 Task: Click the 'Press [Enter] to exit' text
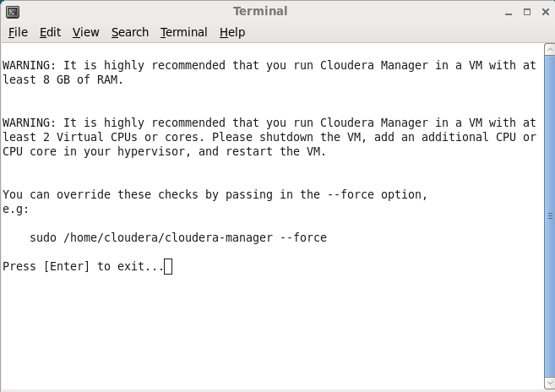click(83, 266)
